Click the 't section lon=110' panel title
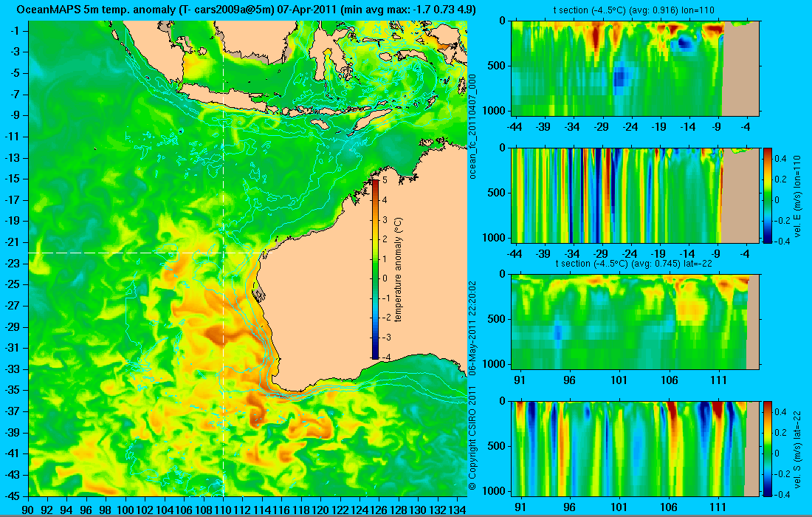 634,10
